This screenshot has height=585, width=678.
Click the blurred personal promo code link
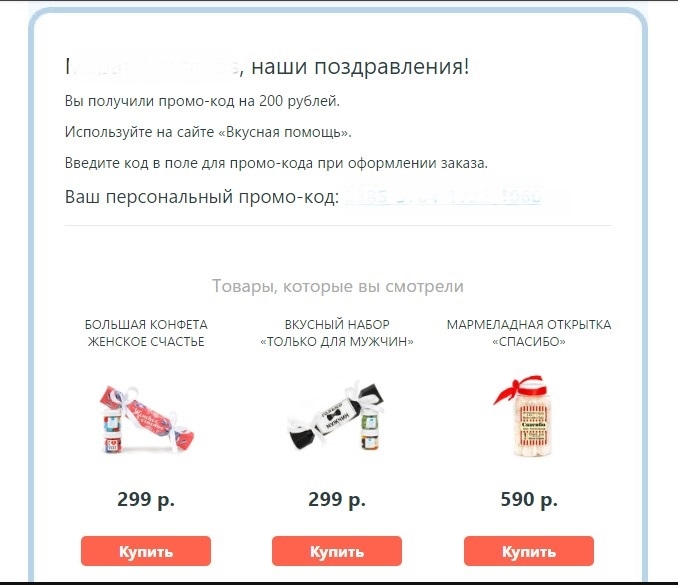tap(442, 195)
